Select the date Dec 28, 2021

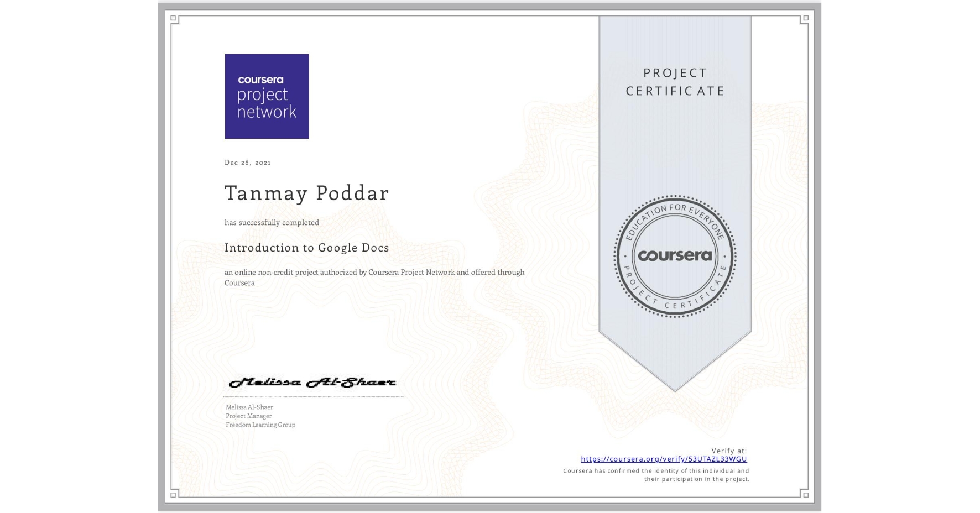pyautogui.click(x=248, y=163)
